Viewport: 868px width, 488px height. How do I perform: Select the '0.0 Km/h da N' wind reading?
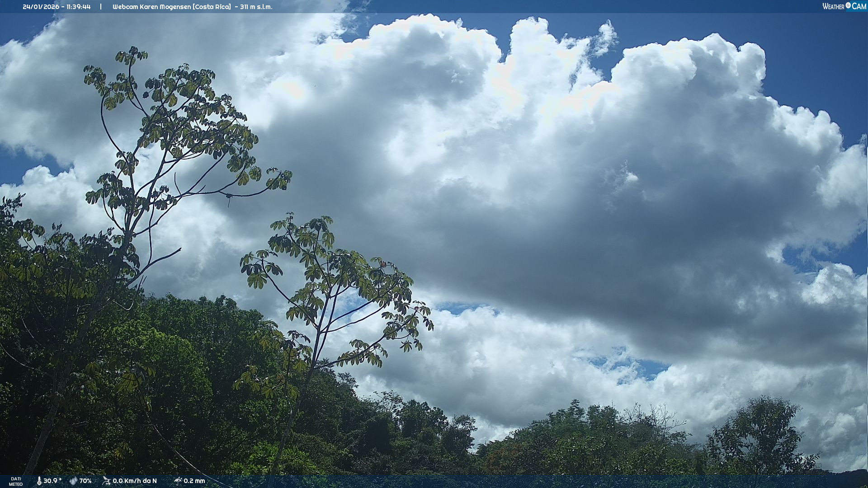135,481
